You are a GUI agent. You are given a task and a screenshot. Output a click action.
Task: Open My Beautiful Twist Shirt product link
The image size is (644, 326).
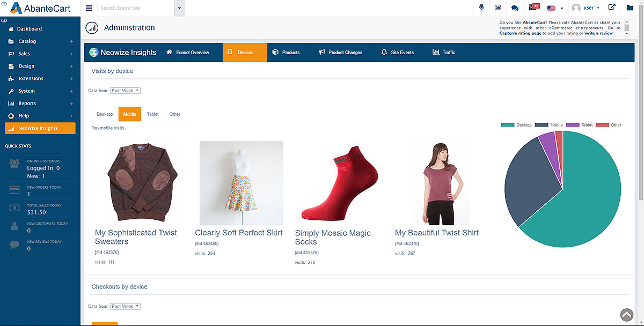(x=436, y=233)
